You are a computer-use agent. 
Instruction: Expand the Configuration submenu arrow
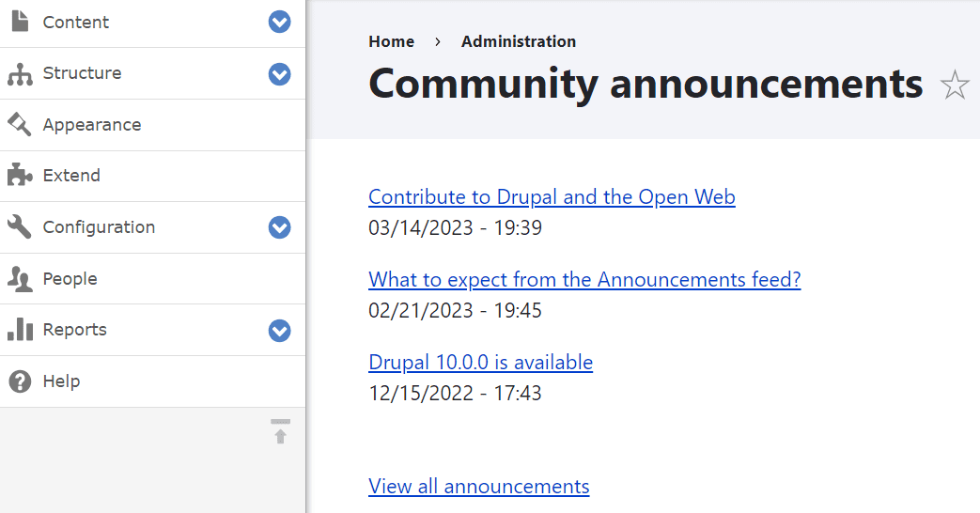click(279, 227)
